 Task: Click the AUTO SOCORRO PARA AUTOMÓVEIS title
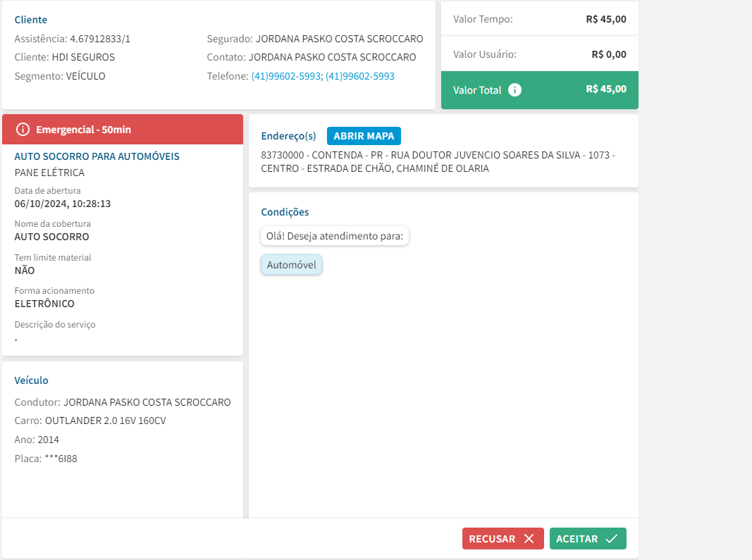pyautogui.click(x=97, y=156)
